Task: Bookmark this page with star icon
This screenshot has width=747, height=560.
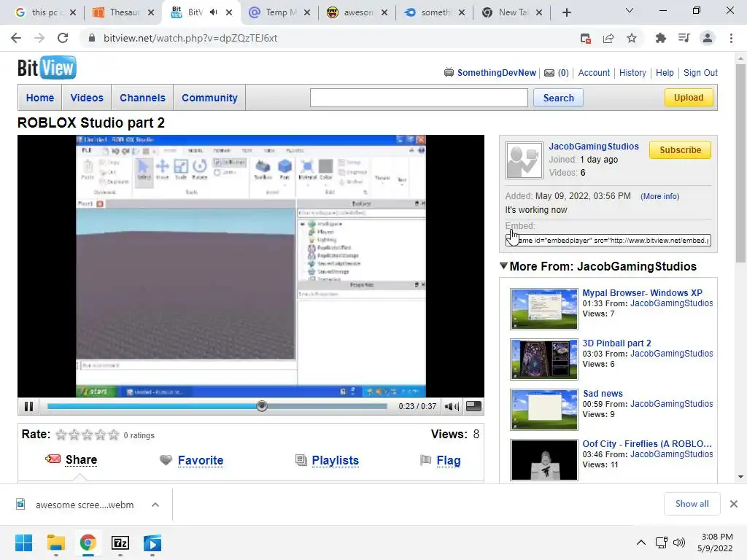Action: click(632, 38)
